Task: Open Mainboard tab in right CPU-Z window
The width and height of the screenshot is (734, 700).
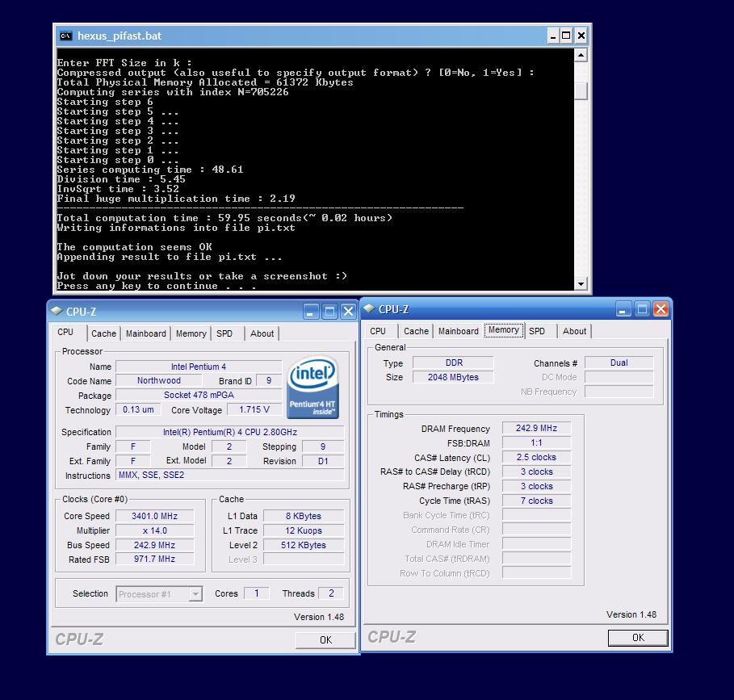Action: tap(459, 331)
